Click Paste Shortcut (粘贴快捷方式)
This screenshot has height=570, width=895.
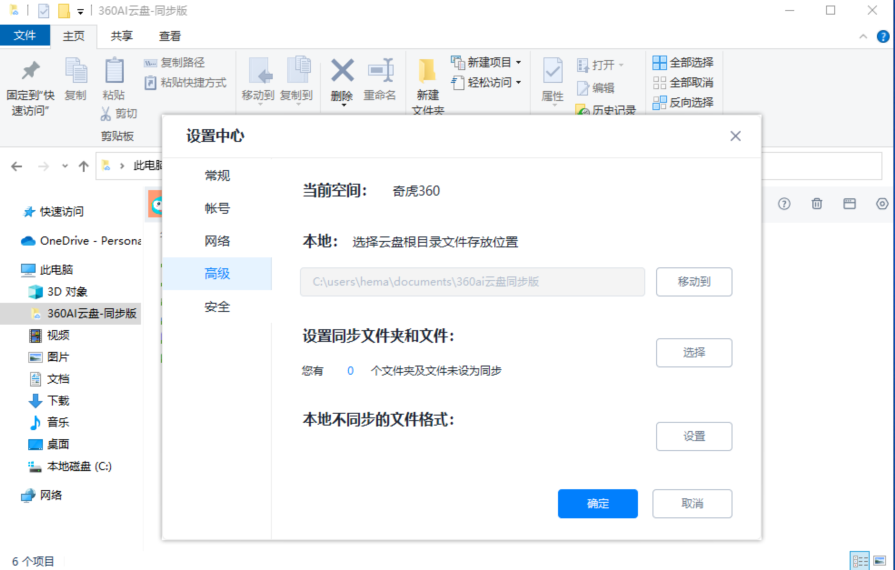tap(186, 83)
